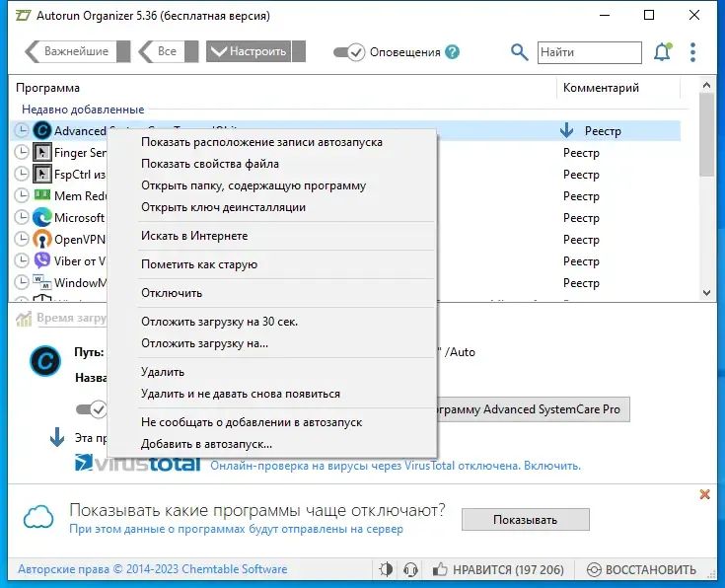
Task: Collapse the Недавно добавленные group
Action: click(x=83, y=110)
